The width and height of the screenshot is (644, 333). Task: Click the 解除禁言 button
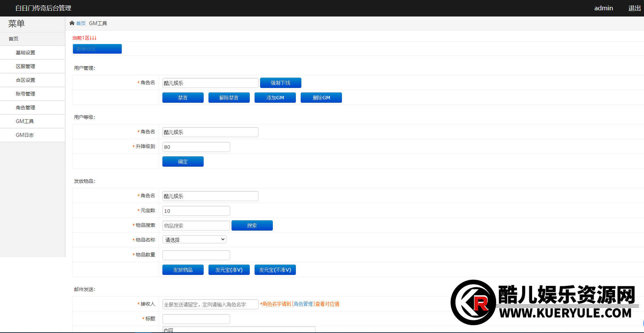tap(229, 98)
